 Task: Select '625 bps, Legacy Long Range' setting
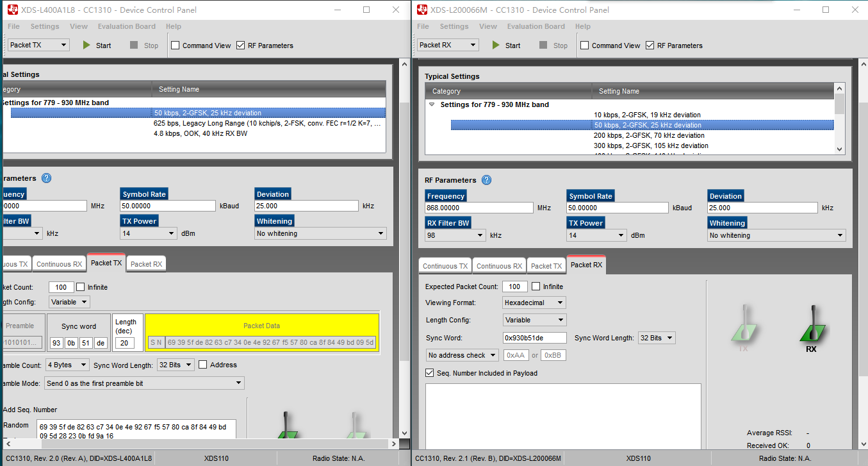pos(267,123)
